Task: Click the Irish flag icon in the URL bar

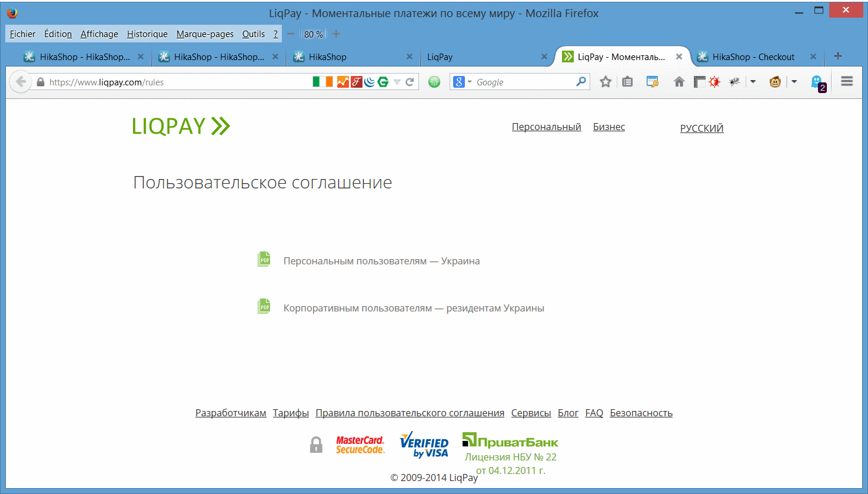Action: [322, 82]
